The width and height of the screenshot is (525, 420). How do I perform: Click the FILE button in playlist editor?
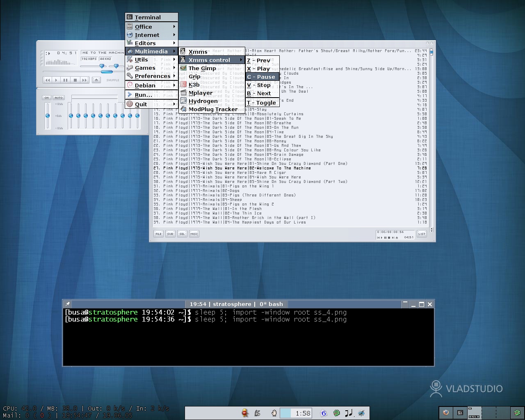click(158, 234)
